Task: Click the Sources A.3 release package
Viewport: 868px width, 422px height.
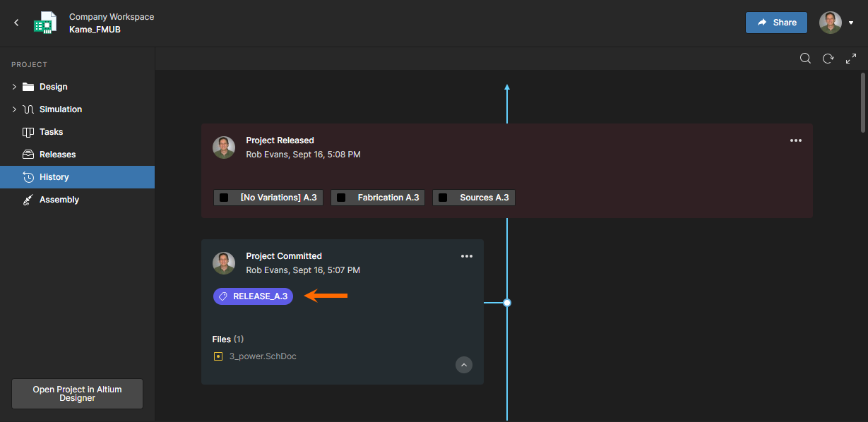Action: pos(474,198)
